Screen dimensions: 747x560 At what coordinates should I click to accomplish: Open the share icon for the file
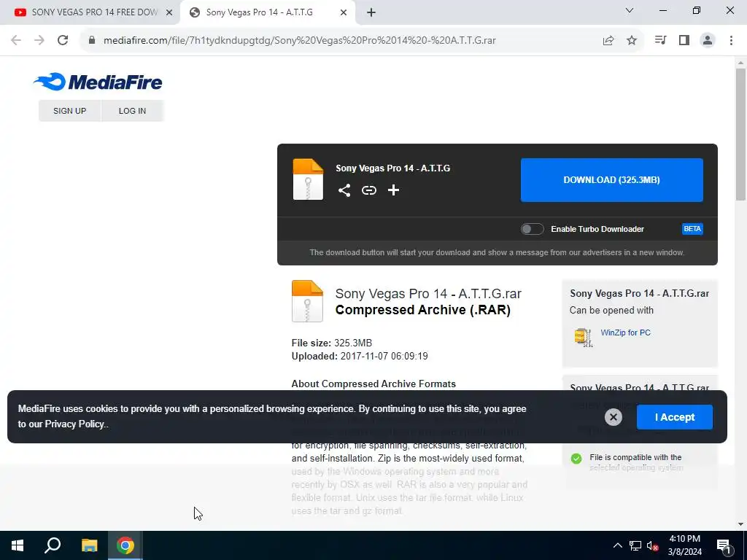point(344,190)
